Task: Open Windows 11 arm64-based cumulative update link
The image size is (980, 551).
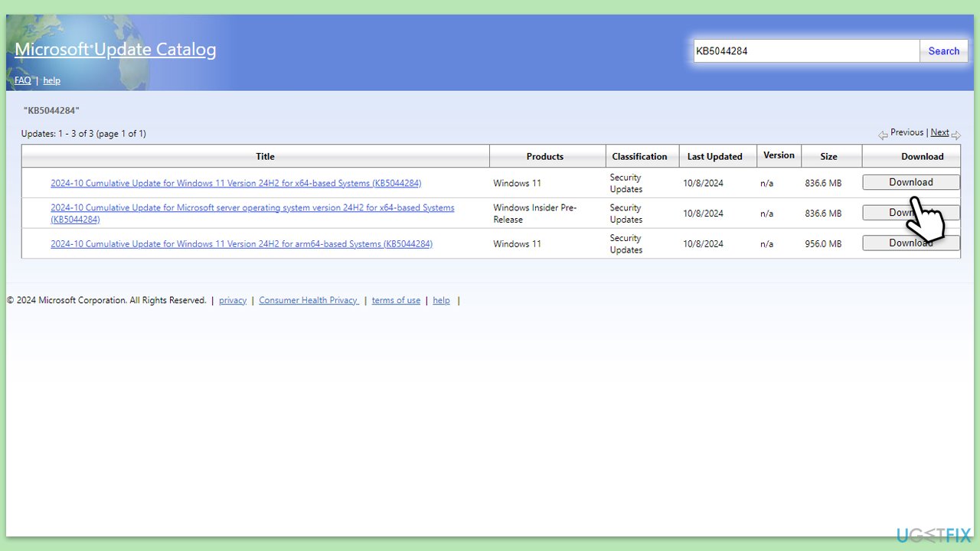Action: click(241, 244)
